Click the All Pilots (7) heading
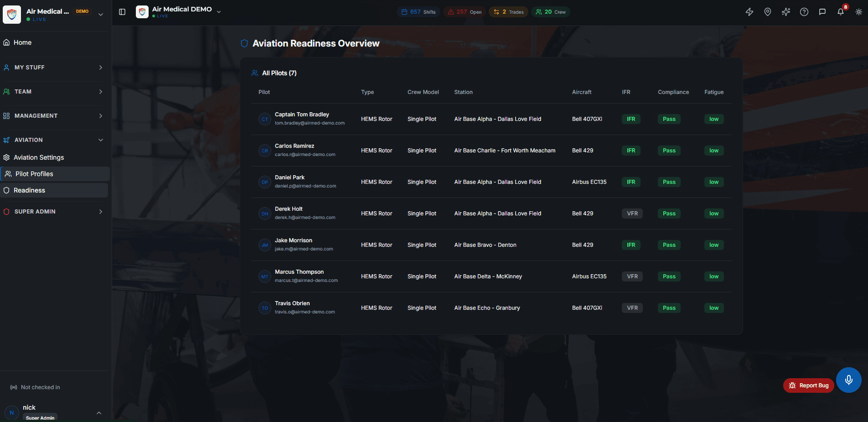This screenshot has height=422, width=868. coord(279,73)
